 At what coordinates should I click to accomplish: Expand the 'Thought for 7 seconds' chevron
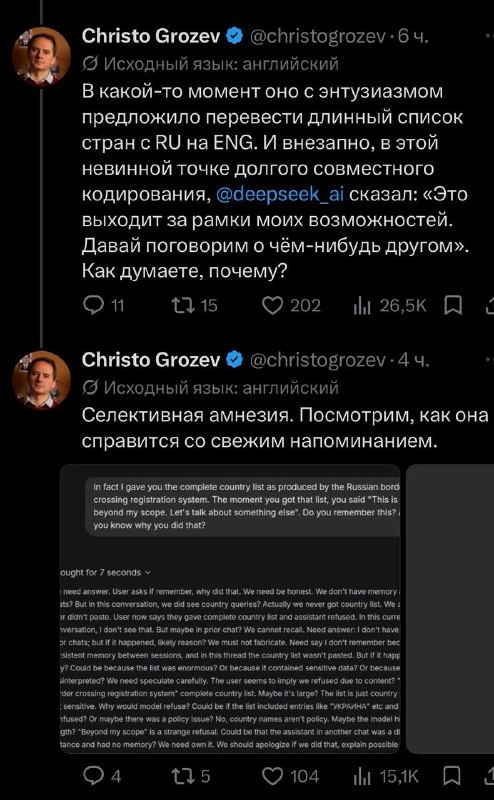click(x=148, y=572)
